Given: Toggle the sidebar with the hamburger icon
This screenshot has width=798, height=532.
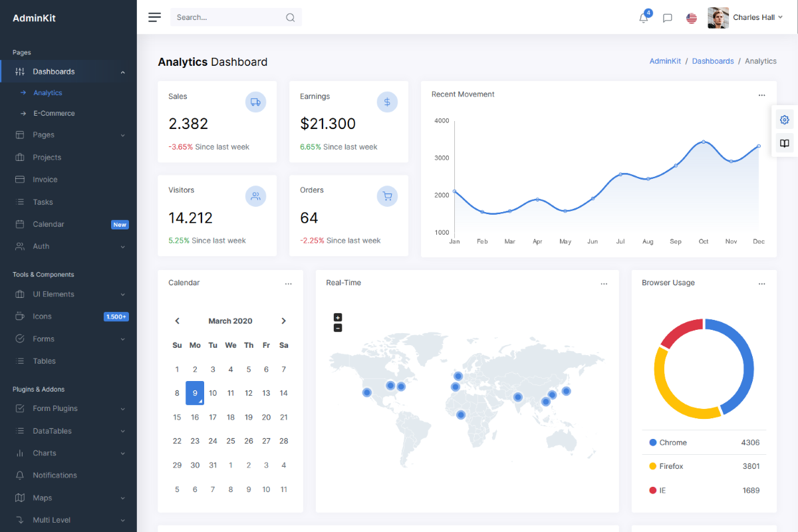Looking at the screenshot, I should click(154, 17).
